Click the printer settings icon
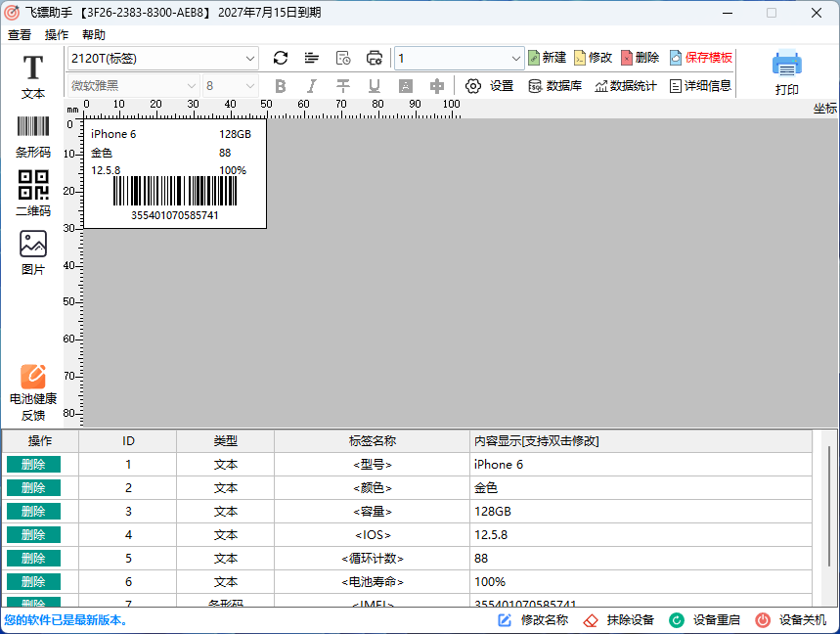Viewport: 840px width, 634px height. pos(374,58)
